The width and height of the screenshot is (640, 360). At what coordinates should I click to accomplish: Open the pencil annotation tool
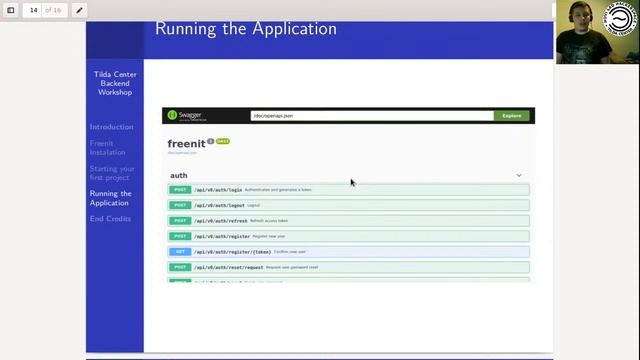pyautogui.click(x=79, y=10)
